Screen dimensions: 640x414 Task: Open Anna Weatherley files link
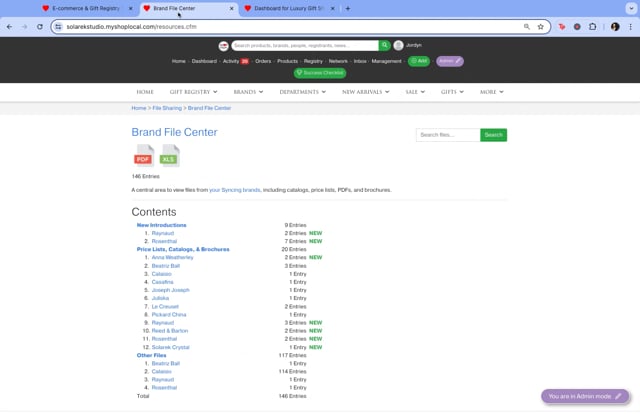173,257
